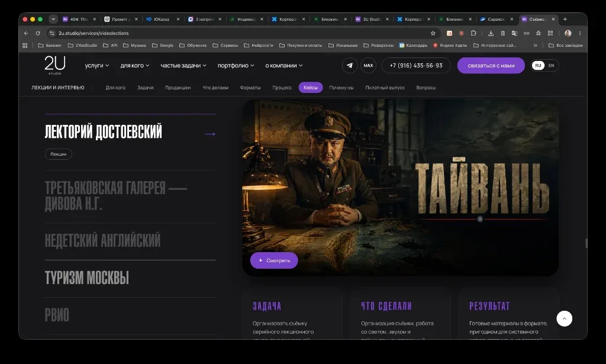Open the MAX messenger icon
Viewport: 606px width, 364px height.
(368, 65)
